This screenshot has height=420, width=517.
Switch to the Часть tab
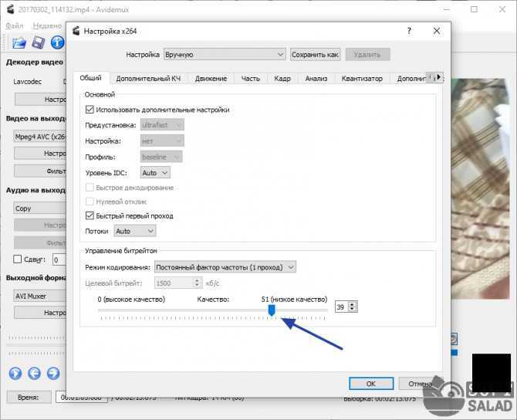pyautogui.click(x=251, y=79)
